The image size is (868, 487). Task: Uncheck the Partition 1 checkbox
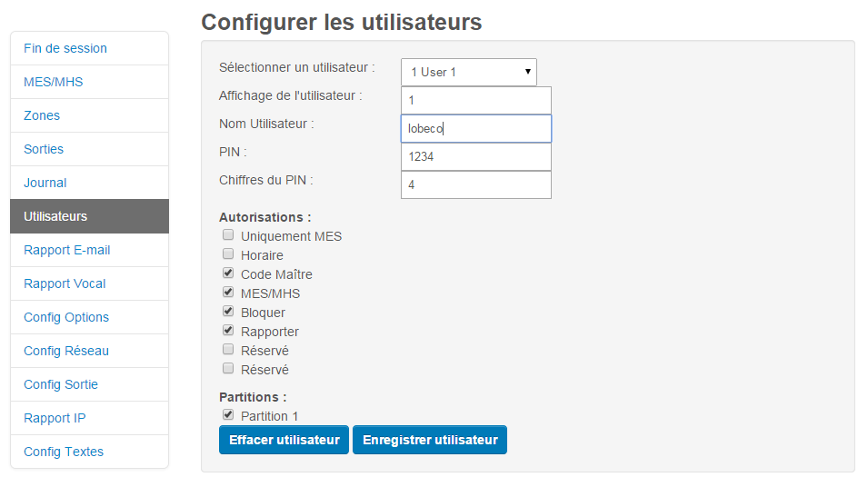point(228,415)
